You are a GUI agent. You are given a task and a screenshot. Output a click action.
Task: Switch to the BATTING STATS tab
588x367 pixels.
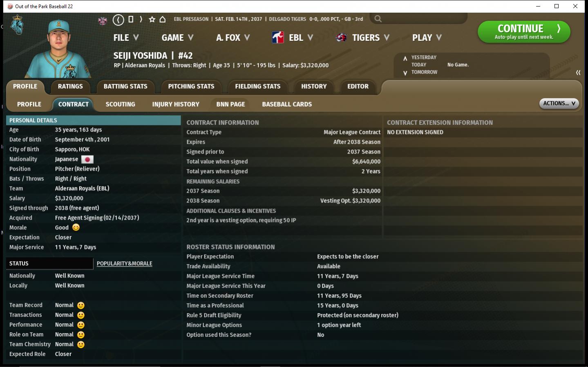[125, 87]
